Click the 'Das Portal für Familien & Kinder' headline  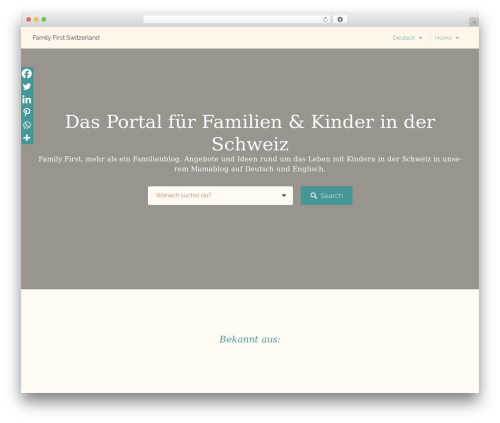250,132
